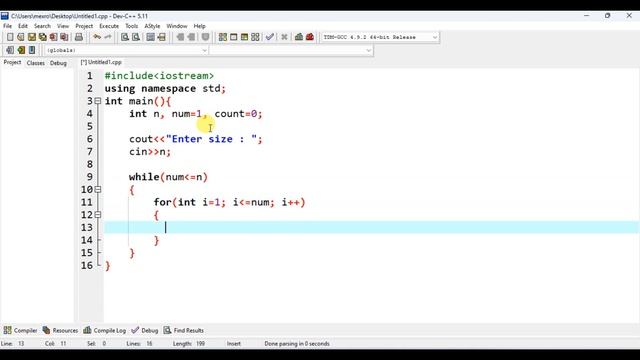
Task: Click the "Length: 199" status bar entry
Action: [189, 344]
